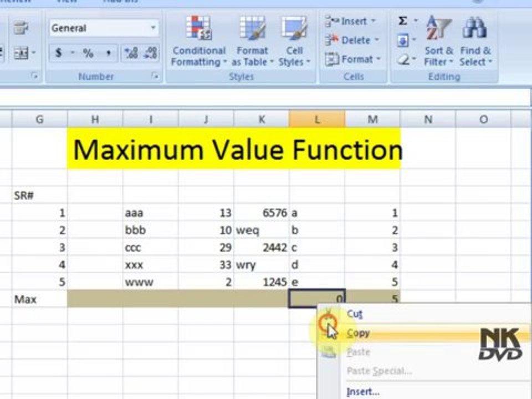The image size is (532, 399).
Task: Open Find & Select menu
Action: (x=475, y=42)
